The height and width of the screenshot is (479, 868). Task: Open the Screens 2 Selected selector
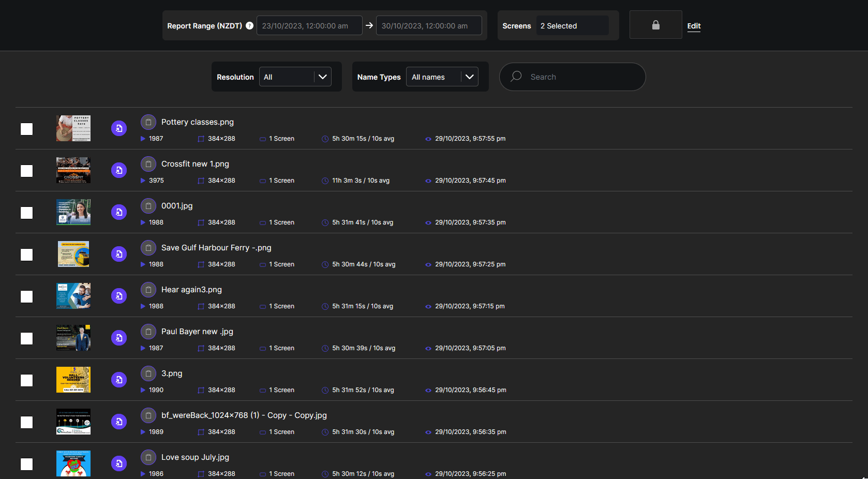point(572,25)
